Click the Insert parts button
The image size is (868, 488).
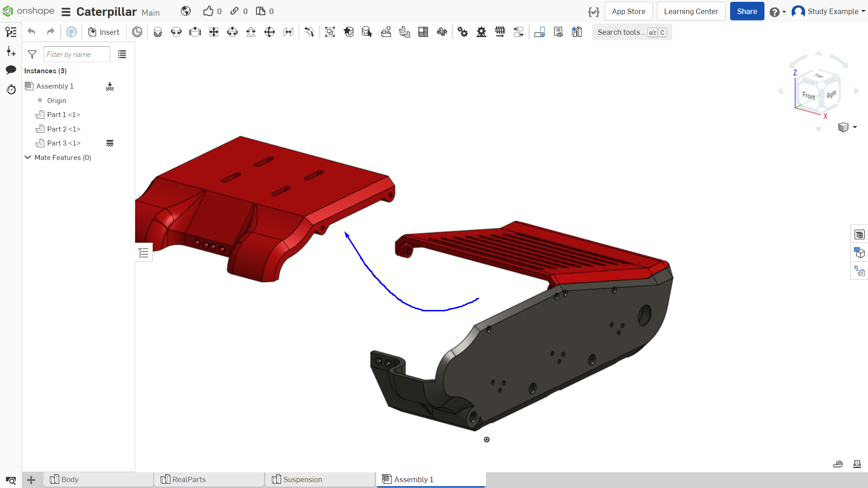(104, 32)
